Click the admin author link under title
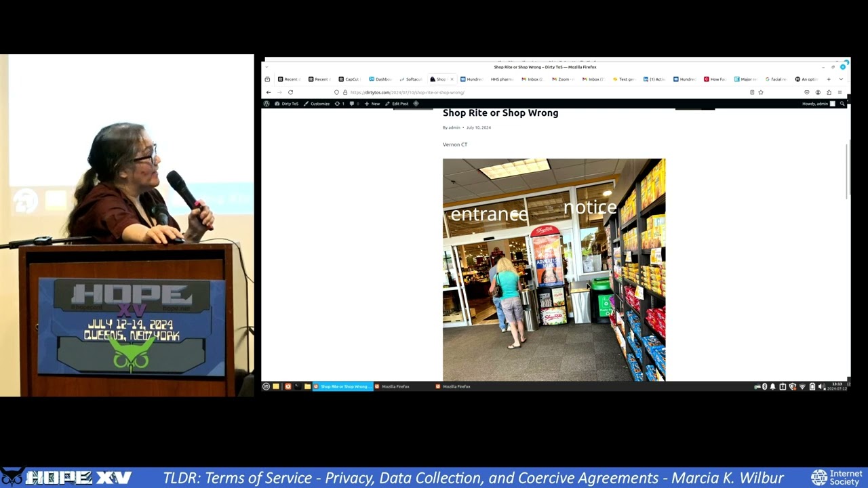 454,127
